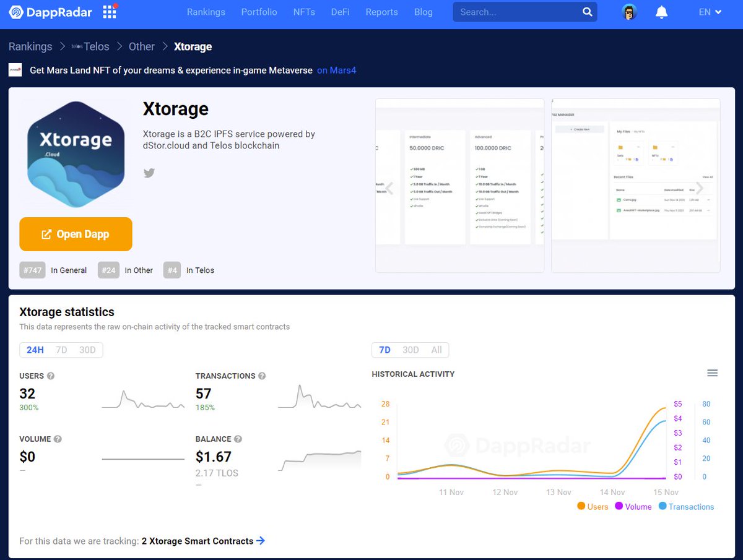Open the file manager screenshot thumbnail

(636, 186)
